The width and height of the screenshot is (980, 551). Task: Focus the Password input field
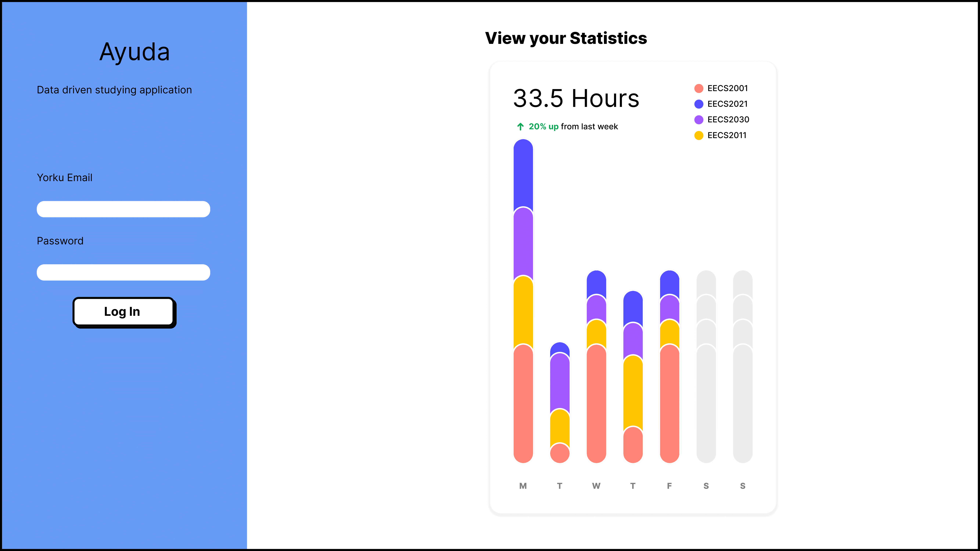(123, 272)
